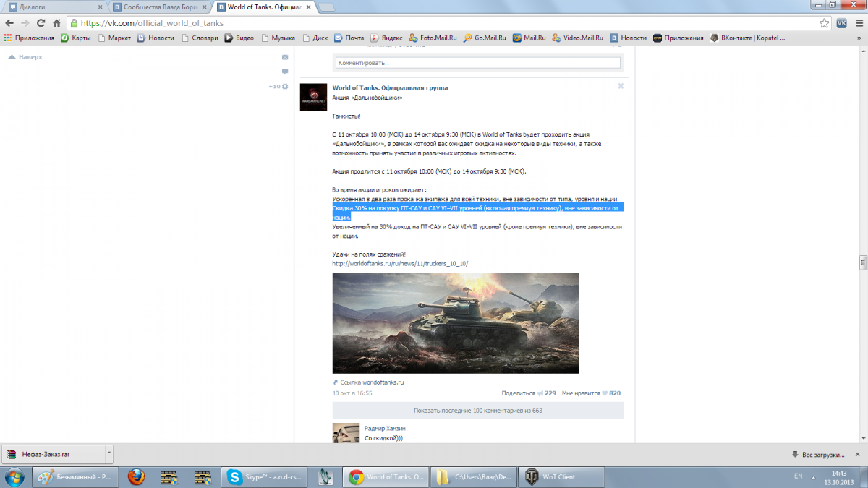The width and height of the screenshot is (868, 488).
Task: Close the Сообщества Влада tab
Action: pyautogui.click(x=203, y=7)
